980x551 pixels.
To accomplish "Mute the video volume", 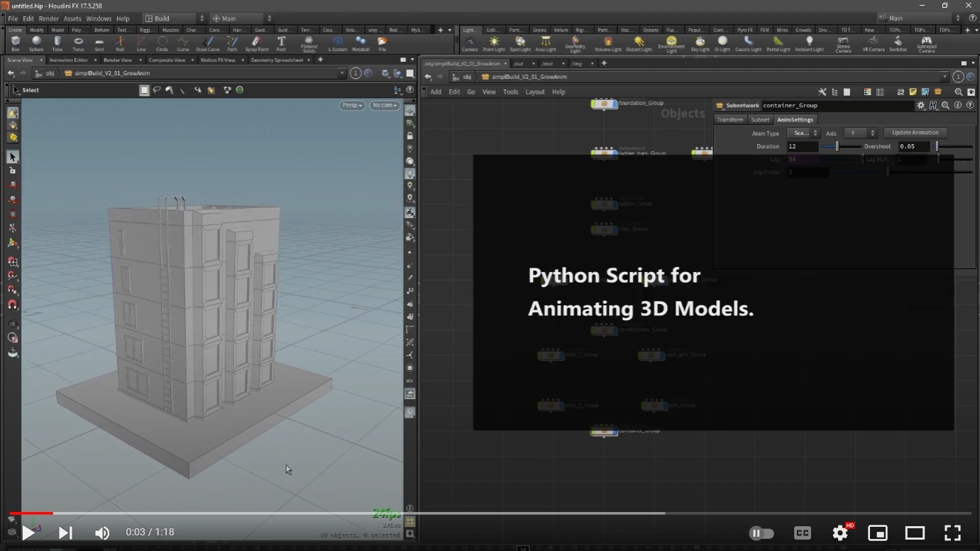I will (x=102, y=533).
